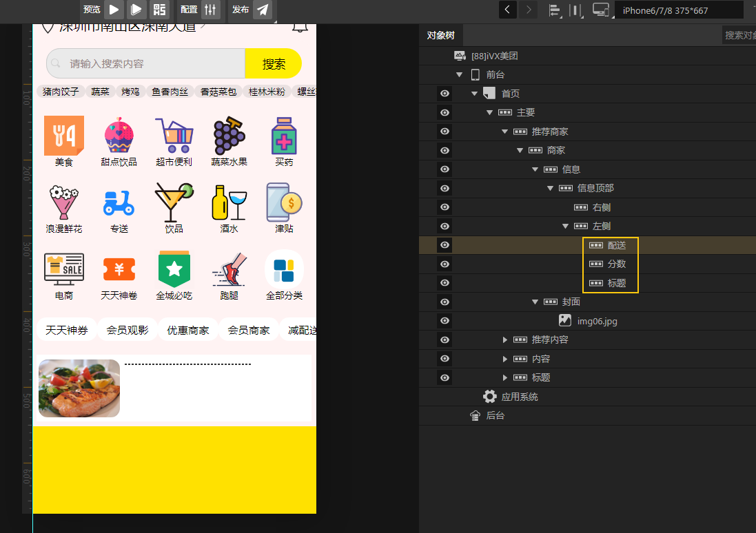Click inside the 请输入搜索内容 search field

click(x=145, y=63)
